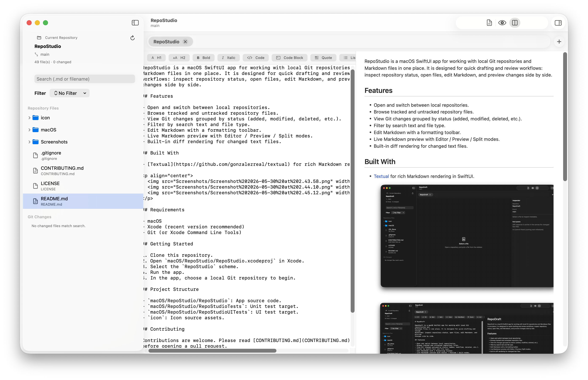Screen dimensions: 588x380
Task: Toggle the right inspector panel
Action: pyautogui.click(x=558, y=23)
